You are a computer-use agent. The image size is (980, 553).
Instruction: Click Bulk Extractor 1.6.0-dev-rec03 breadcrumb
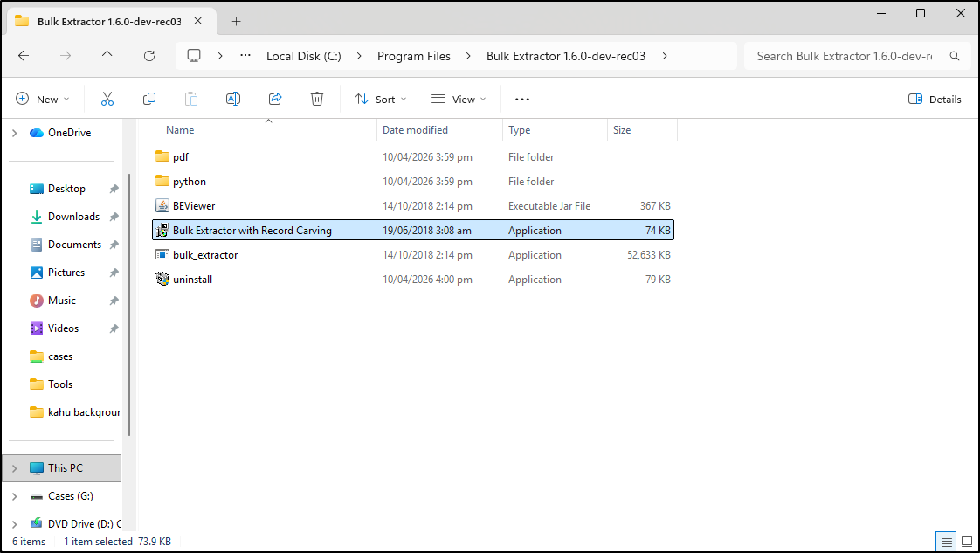(x=566, y=56)
